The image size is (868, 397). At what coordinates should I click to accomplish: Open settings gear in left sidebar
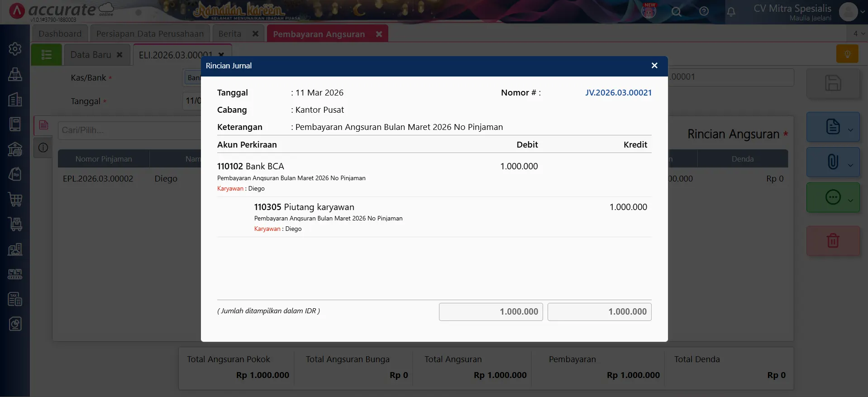[x=15, y=49]
